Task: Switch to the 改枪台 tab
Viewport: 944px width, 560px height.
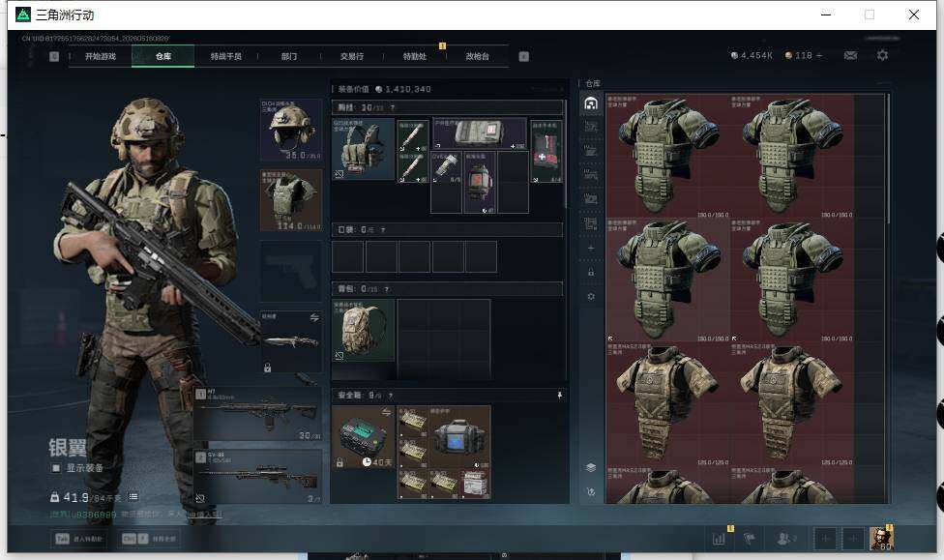Action: [478, 57]
